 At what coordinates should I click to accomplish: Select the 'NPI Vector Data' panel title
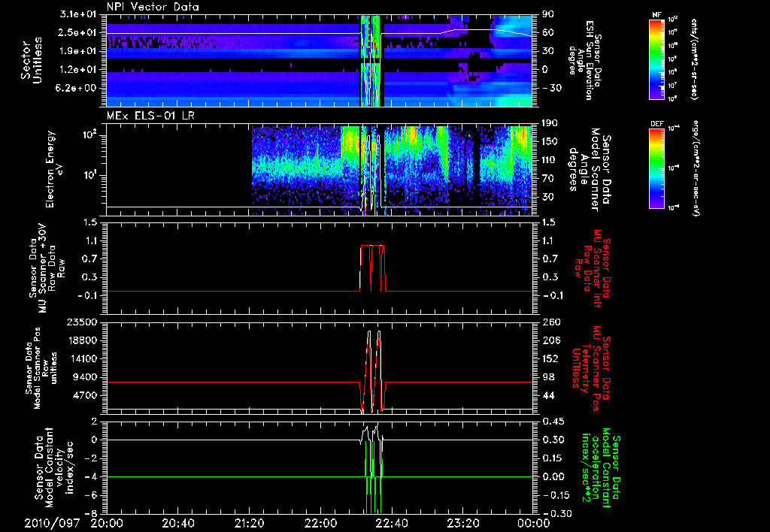[x=153, y=7]
